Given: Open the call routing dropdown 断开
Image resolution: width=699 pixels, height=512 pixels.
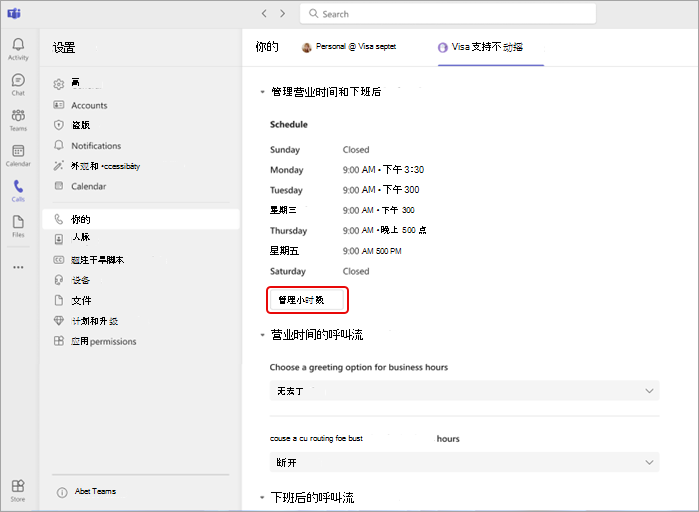Looking at the screenshot, I should click(x=465, y=462).
